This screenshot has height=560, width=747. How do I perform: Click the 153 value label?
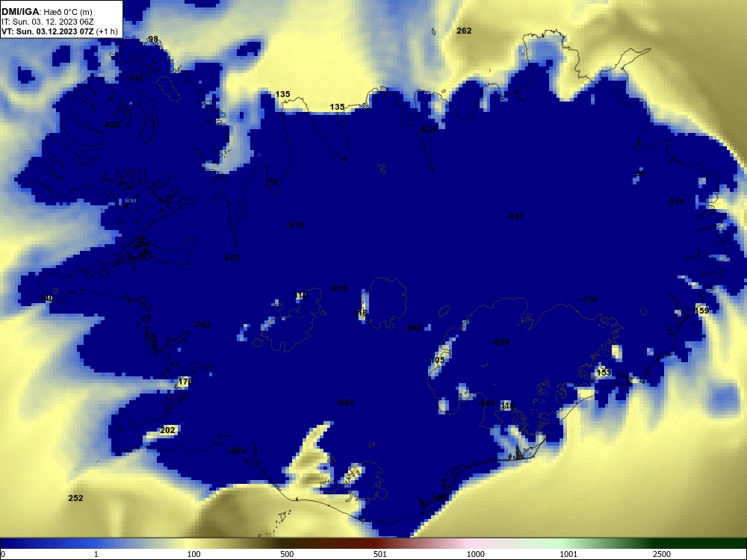point(604,373)
